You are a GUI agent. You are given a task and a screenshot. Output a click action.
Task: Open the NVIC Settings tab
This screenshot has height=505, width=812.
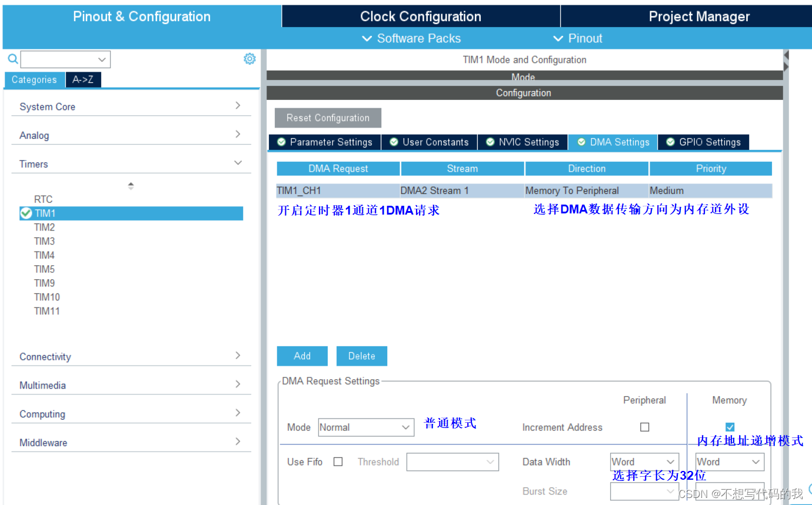pyautogui.click(x=523, y=142)
